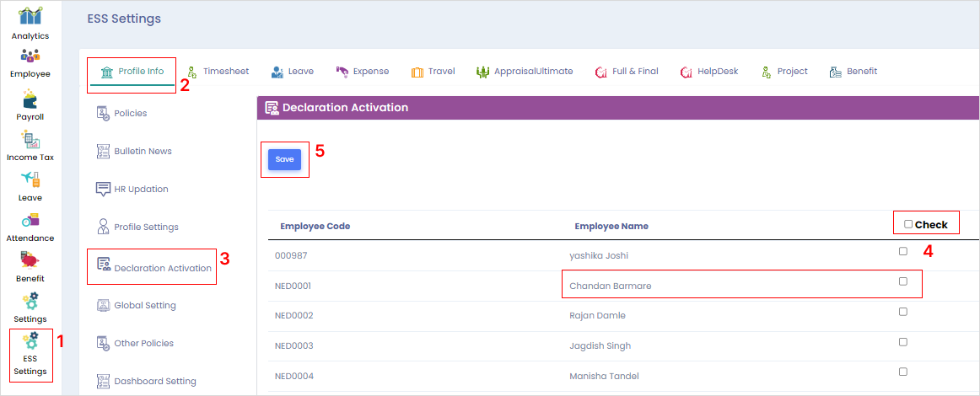Enable checkbox for Chandan Barmare
The image size is (980, 396).
point(903,281)
